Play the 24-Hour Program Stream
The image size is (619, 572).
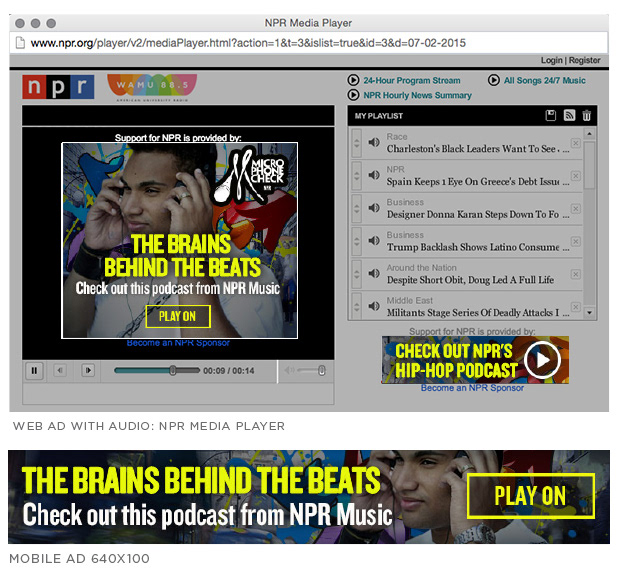[411, 81]
